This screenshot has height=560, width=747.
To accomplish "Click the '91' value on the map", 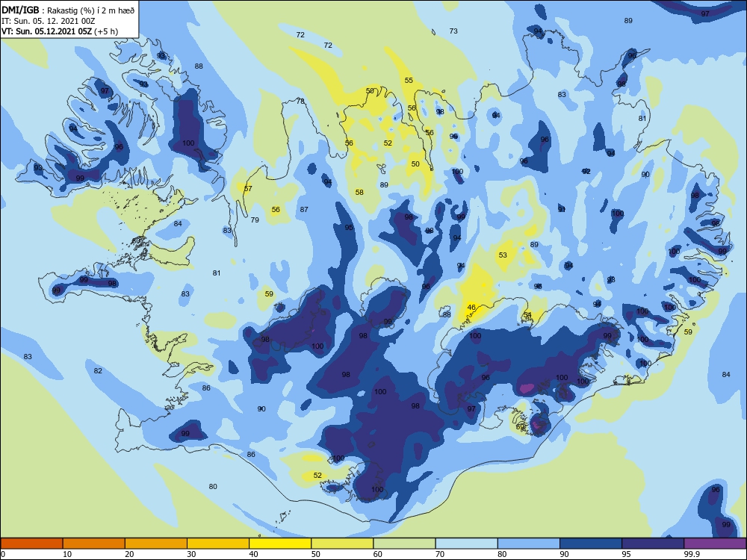I will (561, 210).
